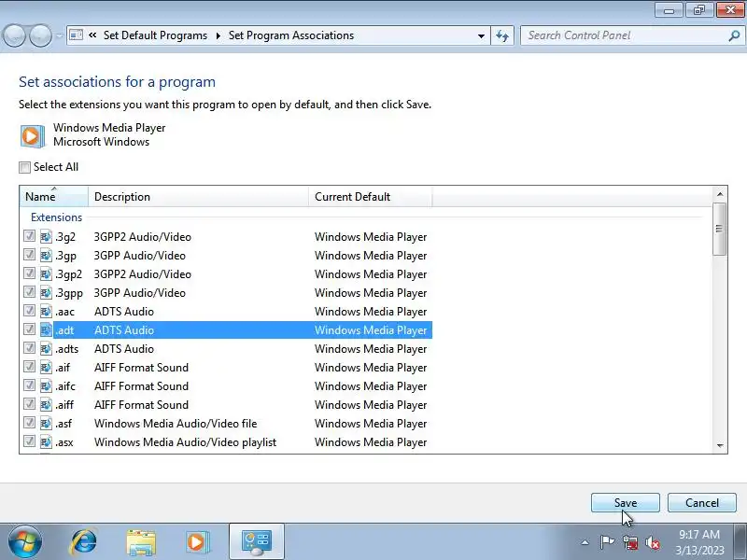This screenshot has height=560, width=747.
Task: Open Windows Explorer from the taskbar
Action: [141, 542]
